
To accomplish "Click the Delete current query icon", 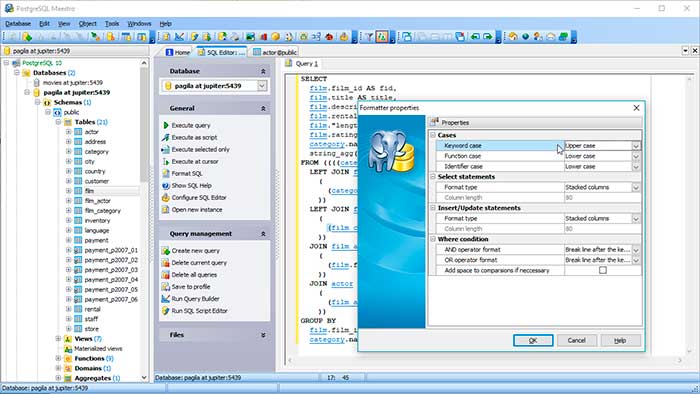I will pyautogui.click(x=166, y=263).
